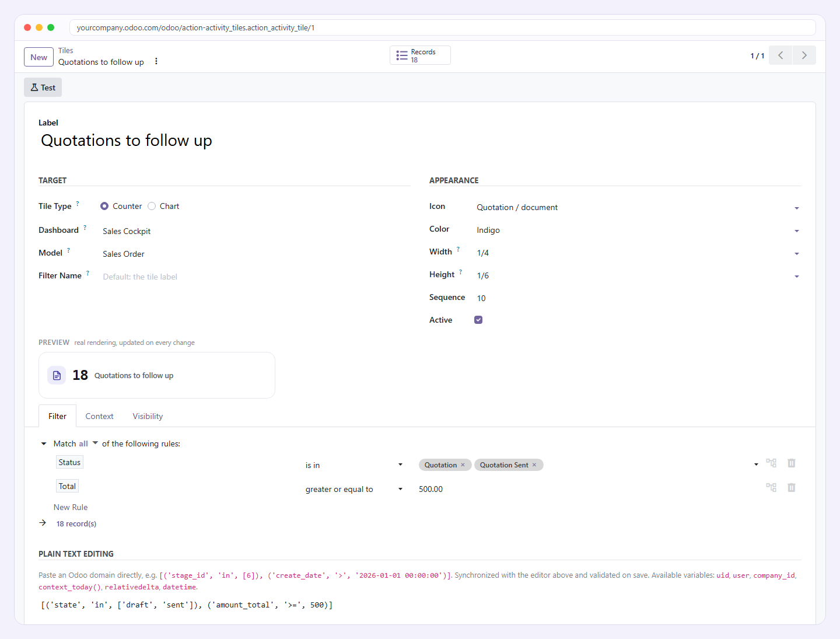Go to Tiles breadcrumb

(x=65, y=51)
